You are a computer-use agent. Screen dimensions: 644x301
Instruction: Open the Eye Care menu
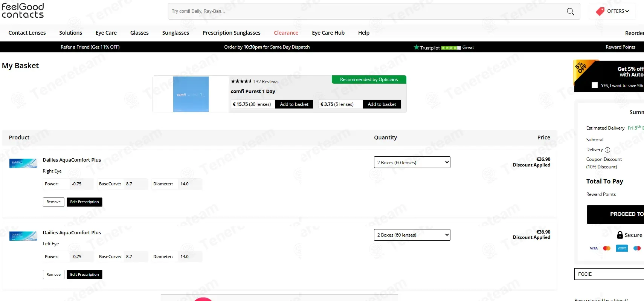106,33
